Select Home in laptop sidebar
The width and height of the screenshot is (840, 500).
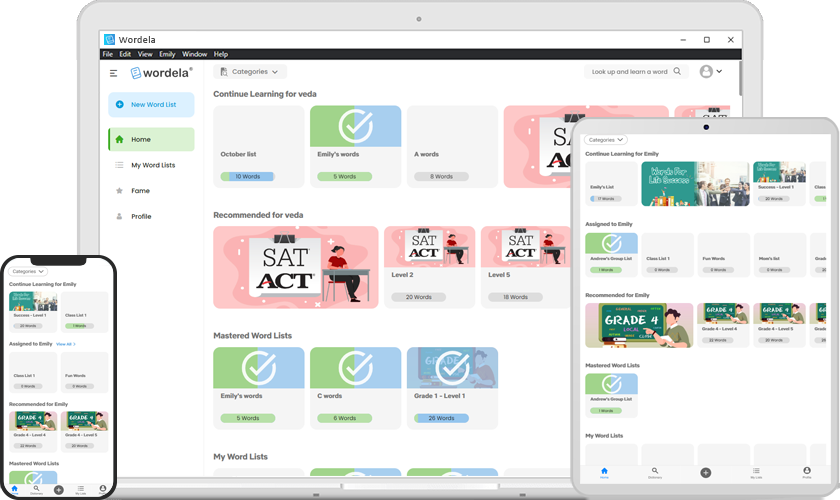point(151,139)
